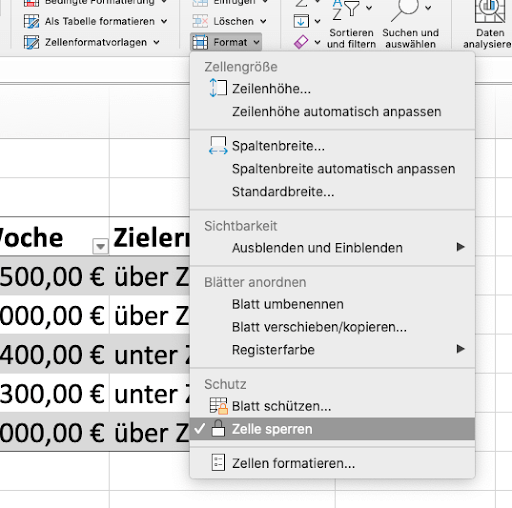The height and width of the screenshot is (508, 512).
Task: Click the pink eraser clear icon
Action: (x=301, y=42)
